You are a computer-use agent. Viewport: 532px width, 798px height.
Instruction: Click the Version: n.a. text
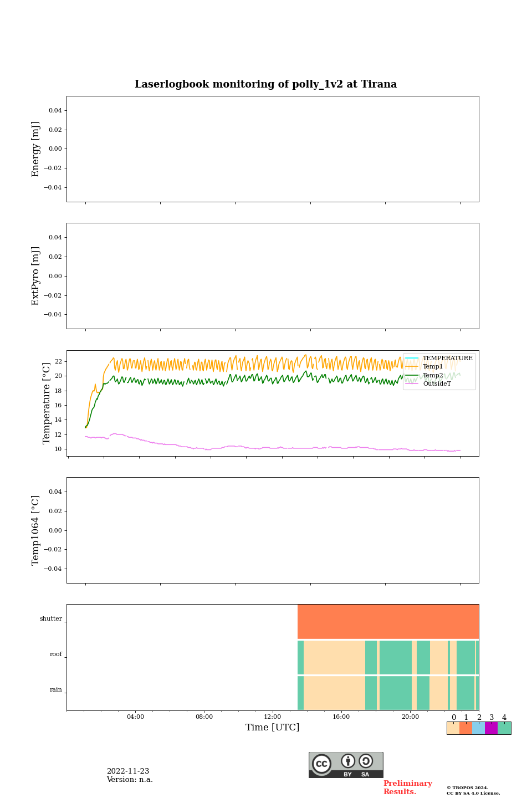(x=130, y=780)
